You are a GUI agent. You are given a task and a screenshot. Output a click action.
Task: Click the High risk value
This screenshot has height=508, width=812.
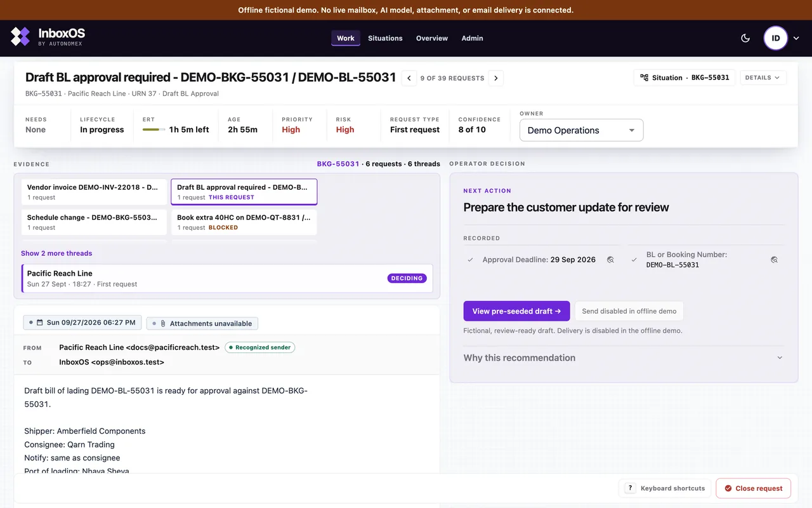(x=345, y=130)
